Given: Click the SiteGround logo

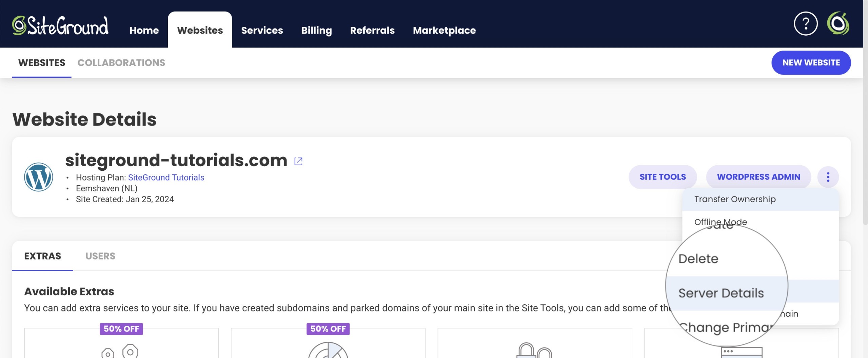Looking at the screenshot, I should pyautogui.click(x=60, y=26).
